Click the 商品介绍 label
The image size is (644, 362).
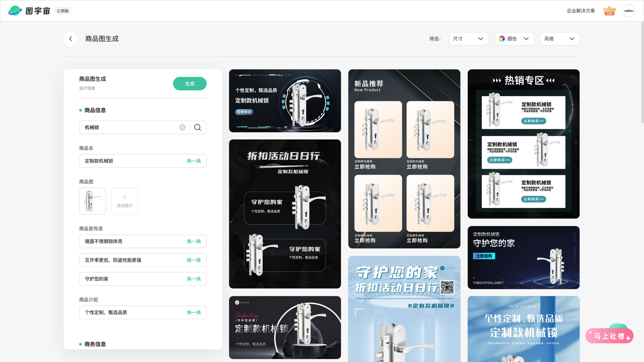point(88,300)
